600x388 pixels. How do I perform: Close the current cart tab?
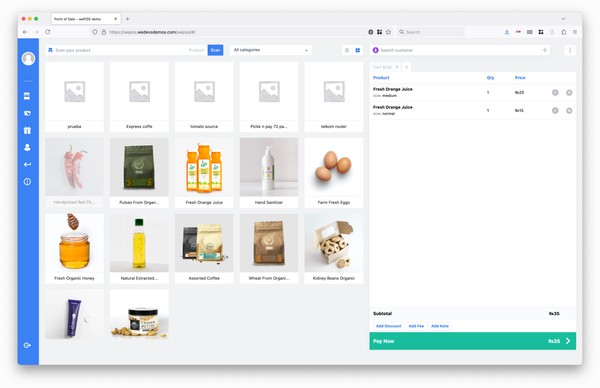(397, 67)
